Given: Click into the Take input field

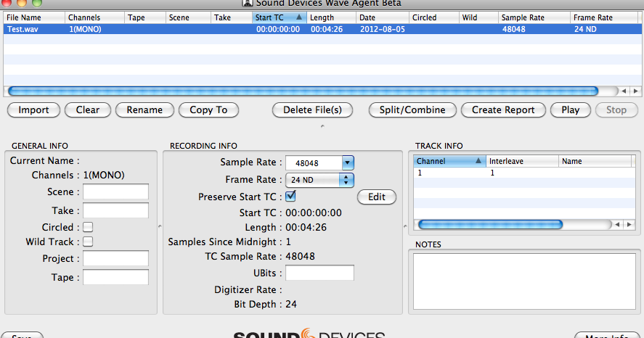Looking at the screenshot, I should [116, 210].
